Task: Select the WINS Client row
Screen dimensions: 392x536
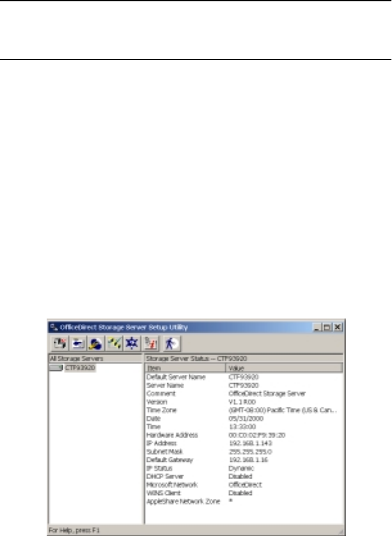Action: coord(244,493)
